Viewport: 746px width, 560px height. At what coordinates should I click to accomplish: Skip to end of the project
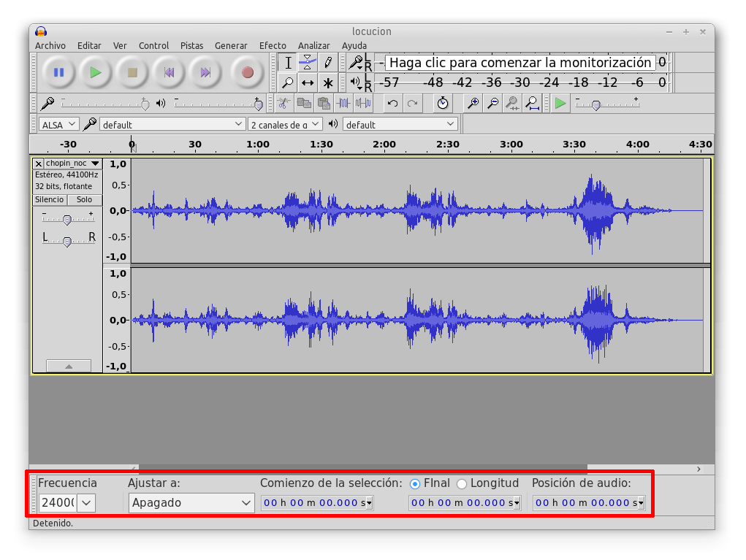pos(205,72)
